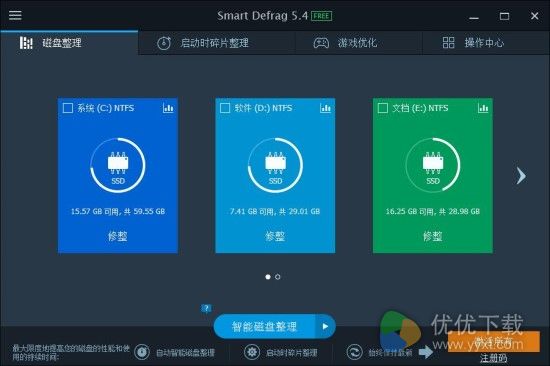
Task: Open chart icon on 软件 (D:) card
Action: point(326,108)
